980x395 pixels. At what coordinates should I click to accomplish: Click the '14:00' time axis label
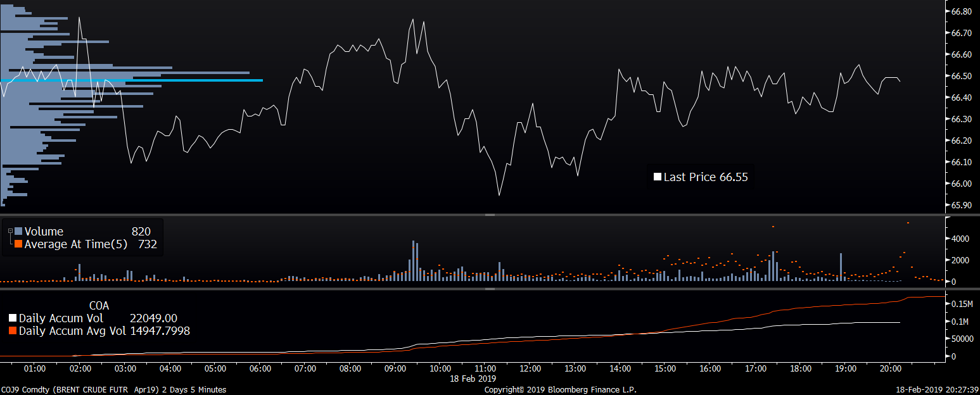click(620, 368)
